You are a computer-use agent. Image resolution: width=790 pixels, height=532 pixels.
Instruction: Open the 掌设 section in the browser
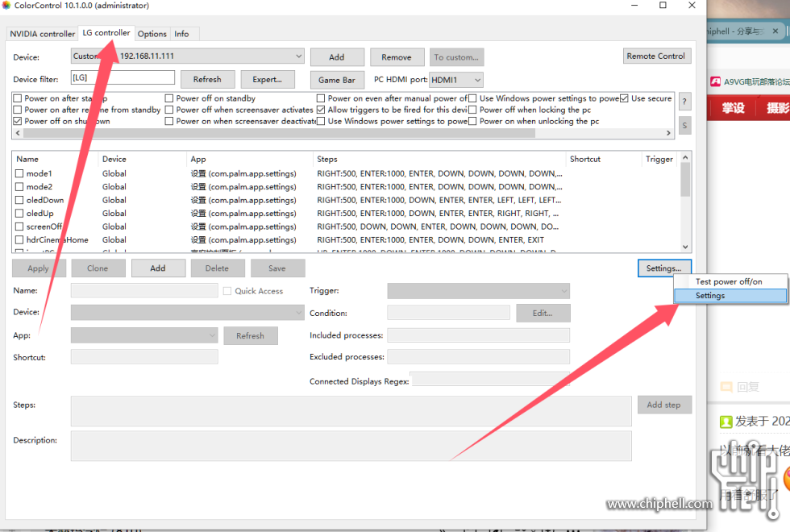(733, 108)
